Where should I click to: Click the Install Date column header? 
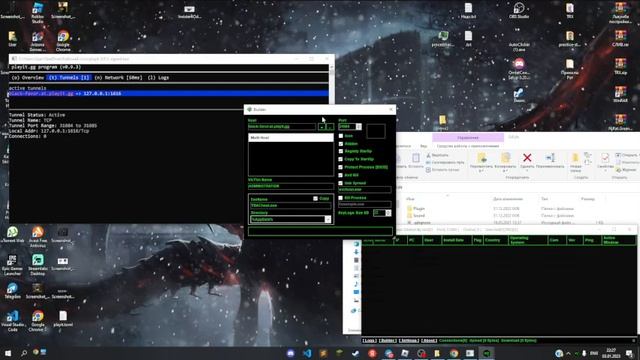pyautogui.click(x=457, y=240)
